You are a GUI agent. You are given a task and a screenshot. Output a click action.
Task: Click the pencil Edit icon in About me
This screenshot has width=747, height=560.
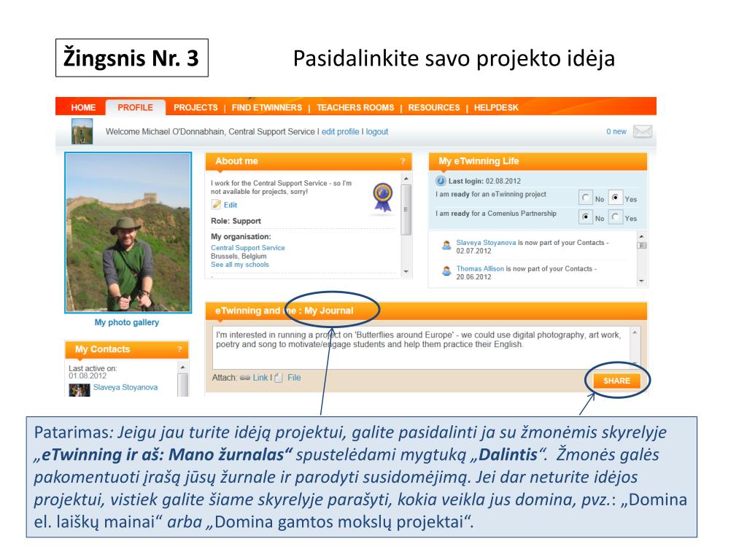pyautogui.click(x=216, y=205)
